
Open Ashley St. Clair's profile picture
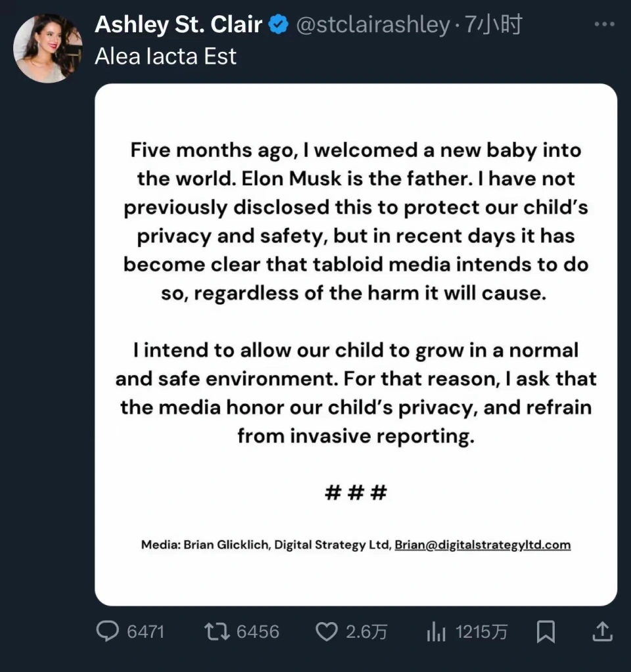point(47,48)
